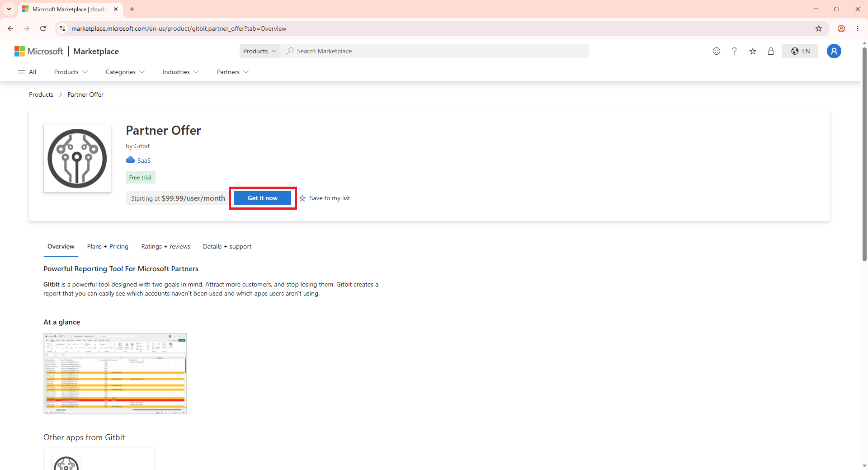Expand Products dropdown in search bar
This screenshot has height=470, width=868.
click(x=260, y=51)
